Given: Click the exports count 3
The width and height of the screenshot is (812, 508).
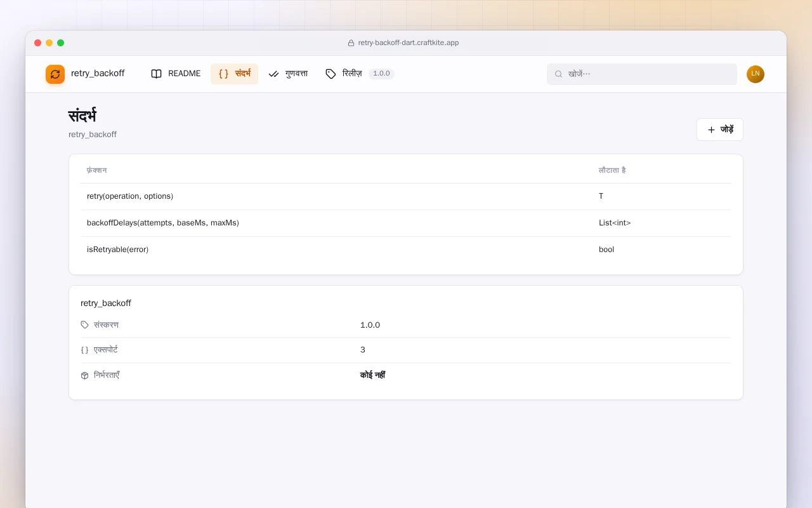Looking at the screenshot, I should [x=363, y=350].
